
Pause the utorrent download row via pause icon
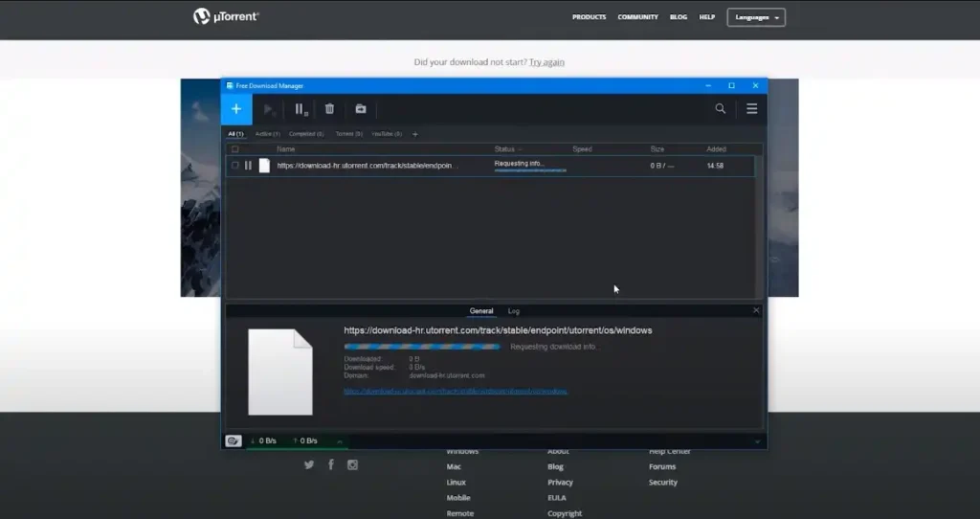pos(248,166)
